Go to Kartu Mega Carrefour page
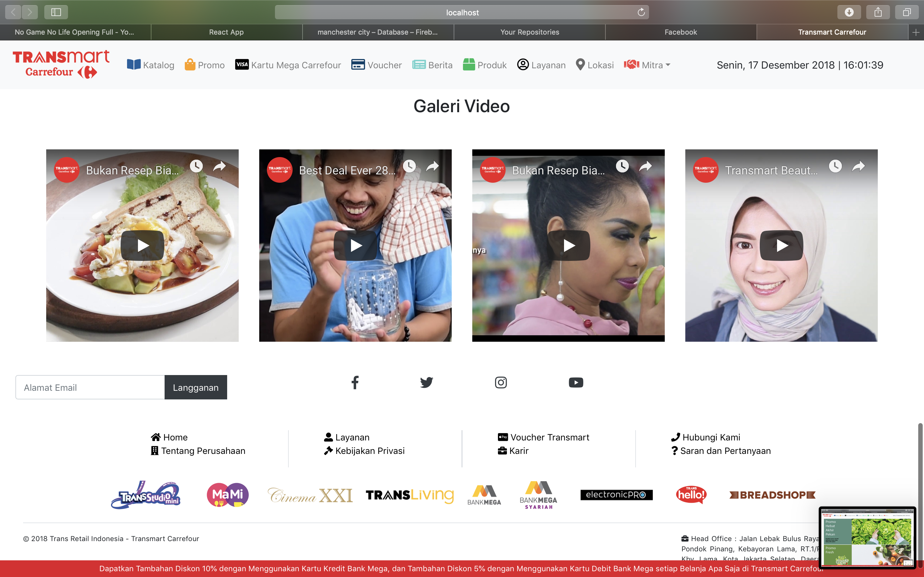Screen dimensions: 924x577 point(288,65)
